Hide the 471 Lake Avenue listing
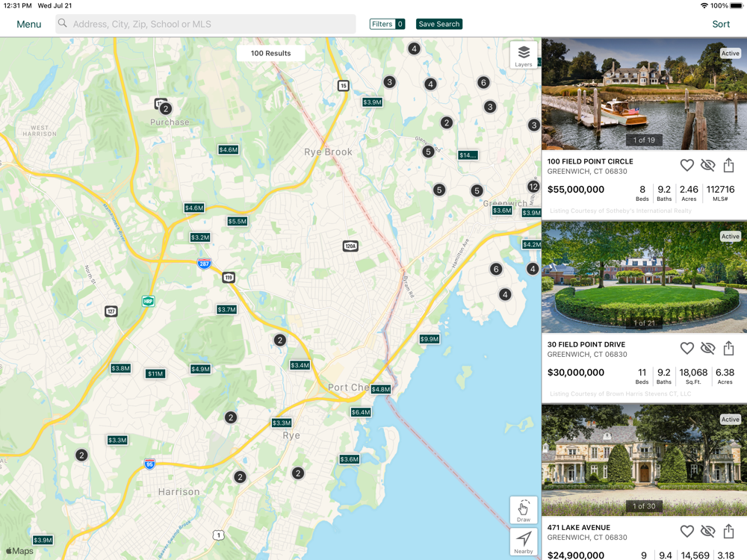This screenshot has width=747, height=560. (x=707, y=531)
